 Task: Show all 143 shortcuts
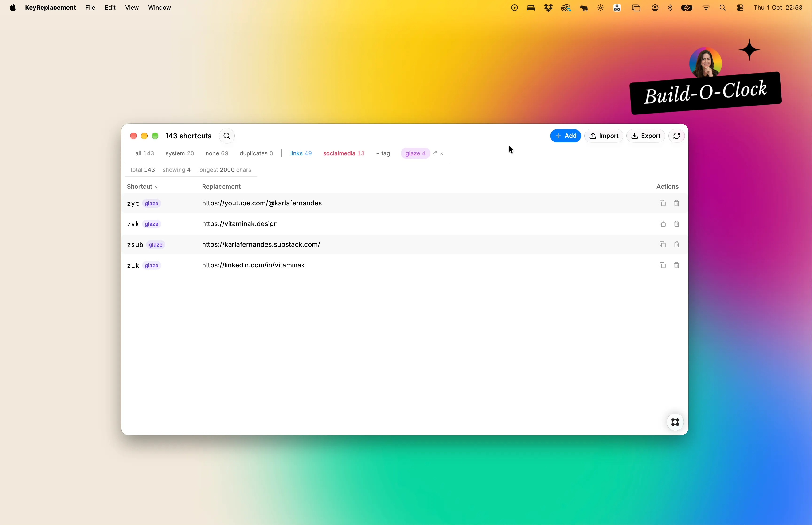[144, 153]
